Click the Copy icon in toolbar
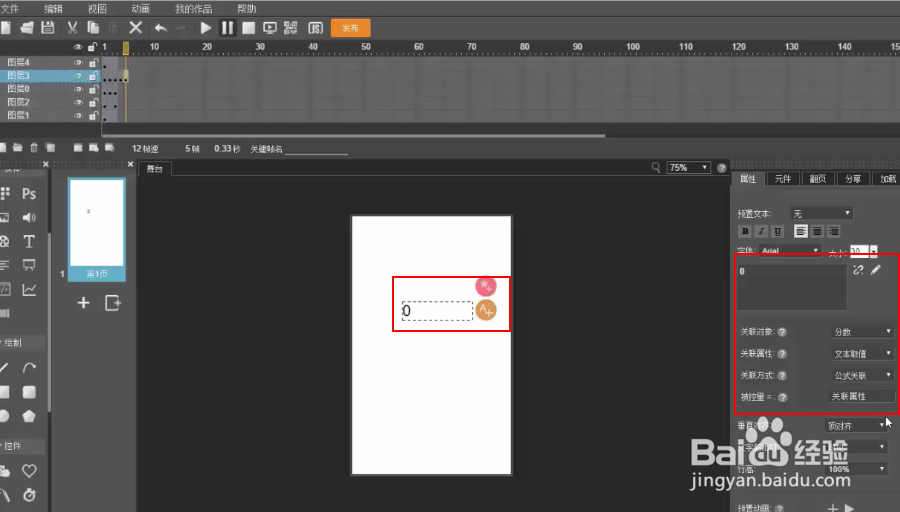The image size is (900, 512). point(93,28)
